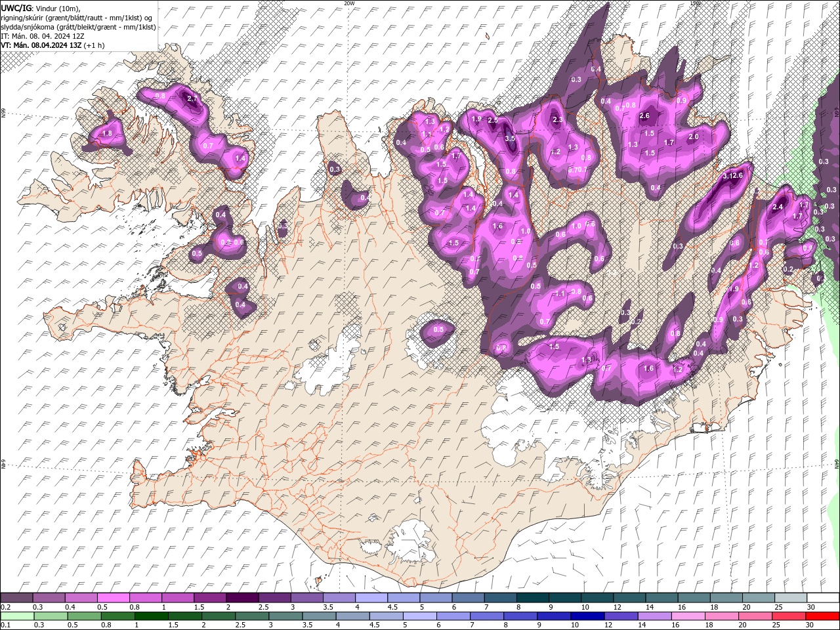This screenshot has height=630, width=840.
Task: Click the 20W longitude label at top
Action: click(349, 3)
